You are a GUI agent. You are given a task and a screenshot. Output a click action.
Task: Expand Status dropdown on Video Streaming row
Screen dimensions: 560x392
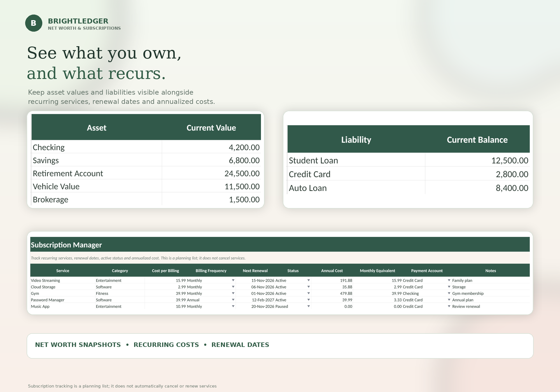[309, 280]
